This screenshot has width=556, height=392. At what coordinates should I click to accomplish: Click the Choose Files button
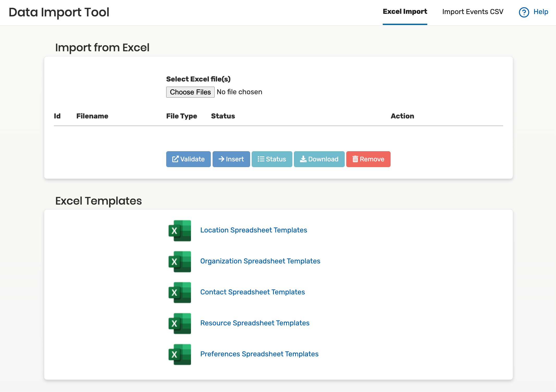pyautogui.click(x=190, y=92)
